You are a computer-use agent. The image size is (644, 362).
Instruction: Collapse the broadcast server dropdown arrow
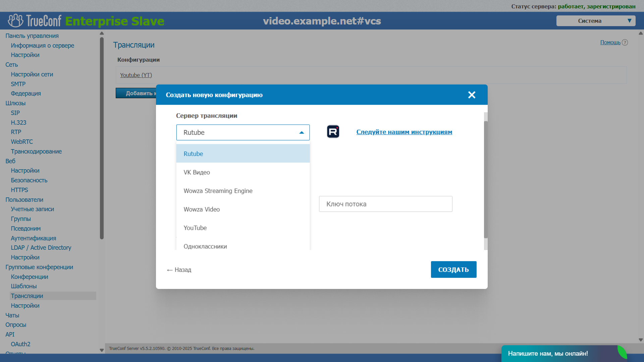(302, 132)
